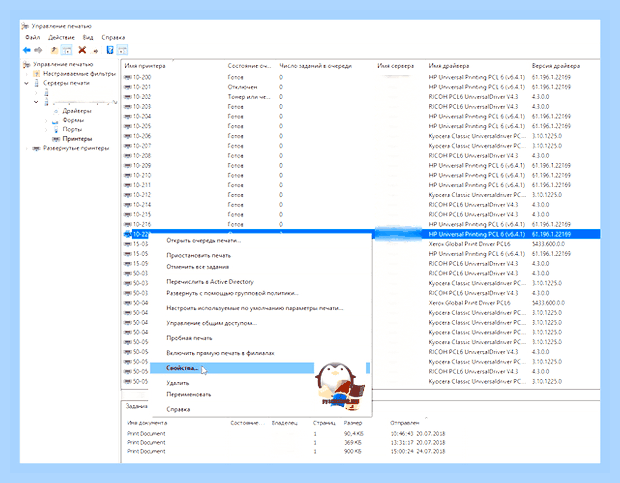Toggle the console tree toolbar icon

tap(67, 50)
